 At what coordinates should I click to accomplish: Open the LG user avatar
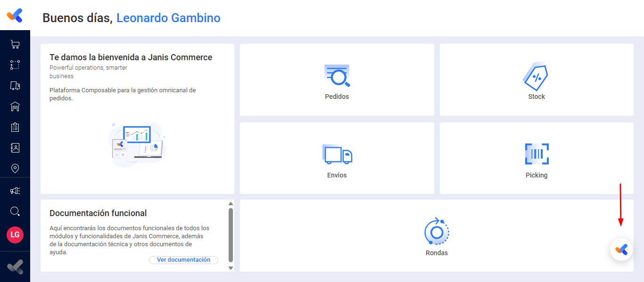15,234
